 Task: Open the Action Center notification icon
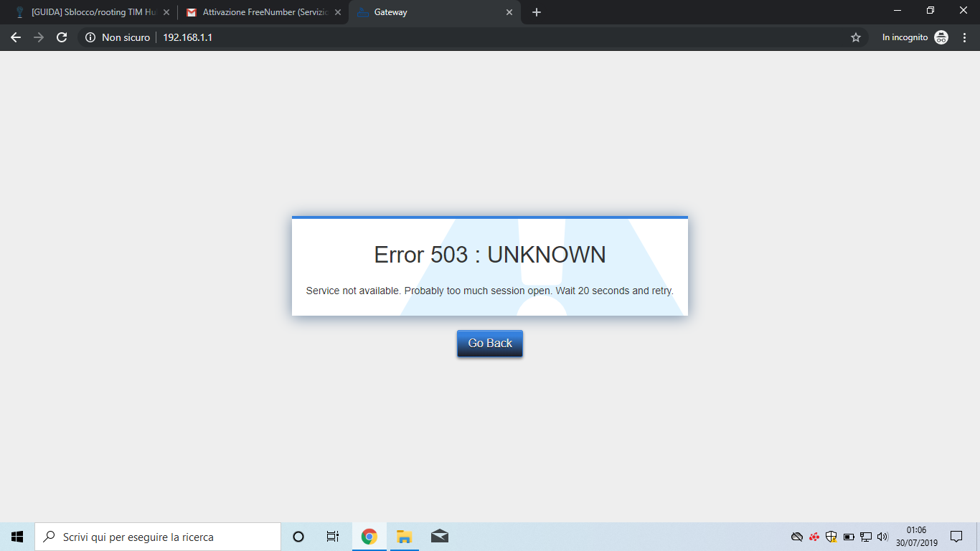click(x=957, y=536)
